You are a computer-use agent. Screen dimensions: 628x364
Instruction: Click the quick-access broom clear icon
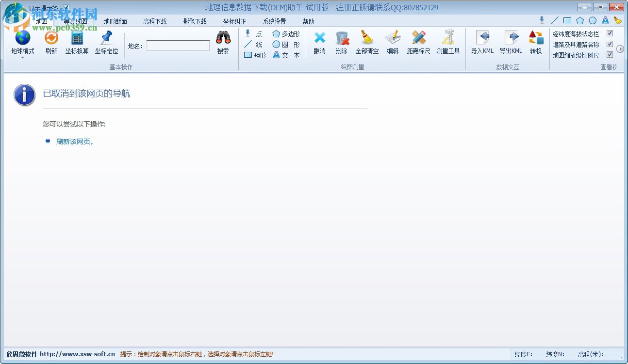point(618,20)
